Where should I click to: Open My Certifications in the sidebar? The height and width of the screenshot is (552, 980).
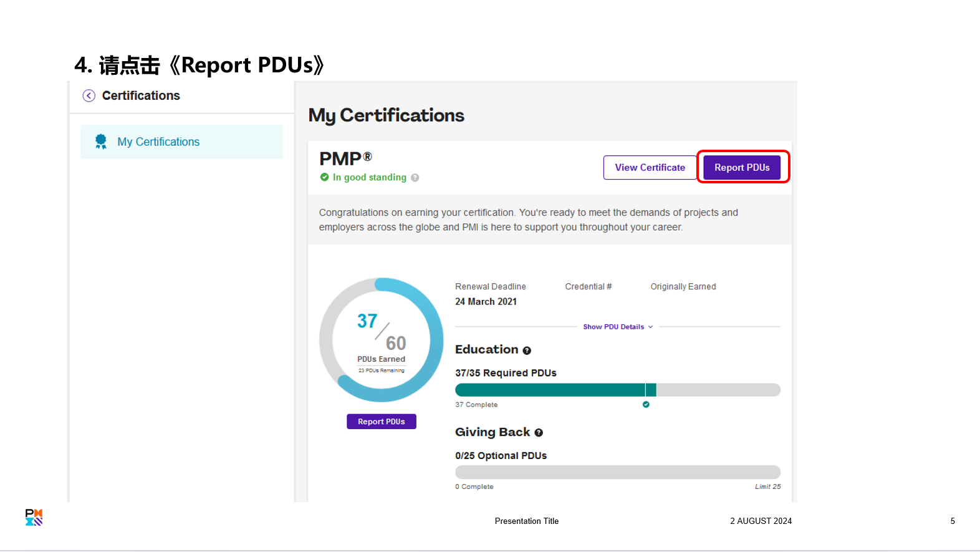click(x=181, y=142)
